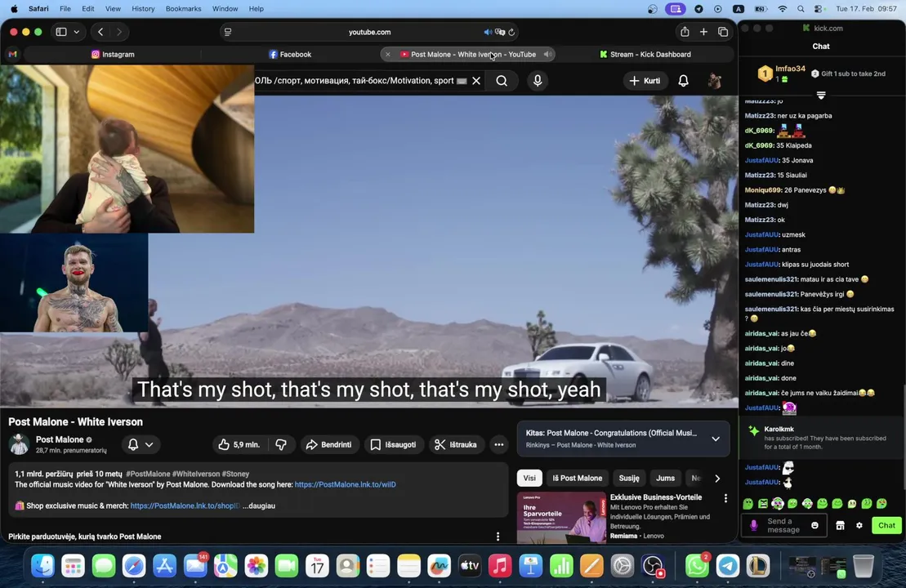The image size is (906, 588).
Task: Open Lenovo ad options three-dot menu
Action: pyautogui.click(x=725, y=498)
